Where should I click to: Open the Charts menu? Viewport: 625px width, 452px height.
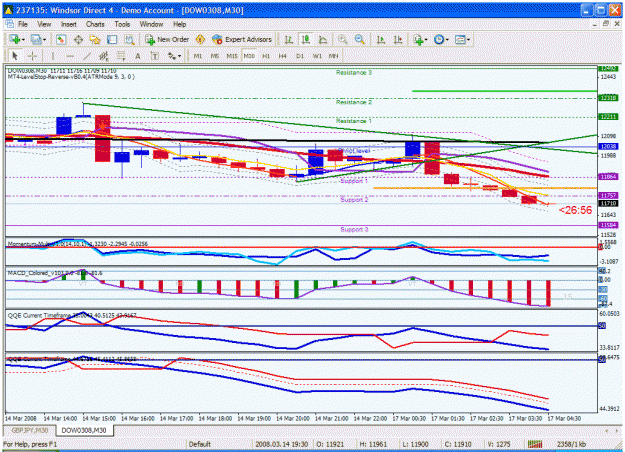[x=95, y=24]
